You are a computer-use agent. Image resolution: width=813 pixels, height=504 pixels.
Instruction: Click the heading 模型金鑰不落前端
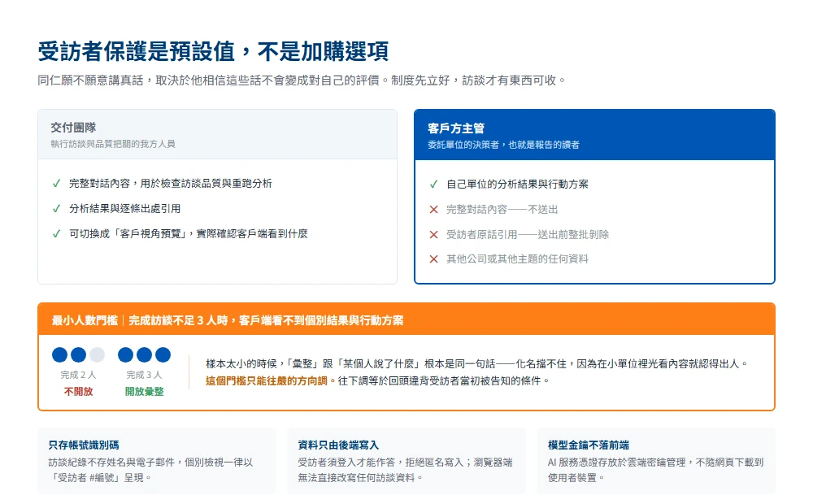(589, 445)
